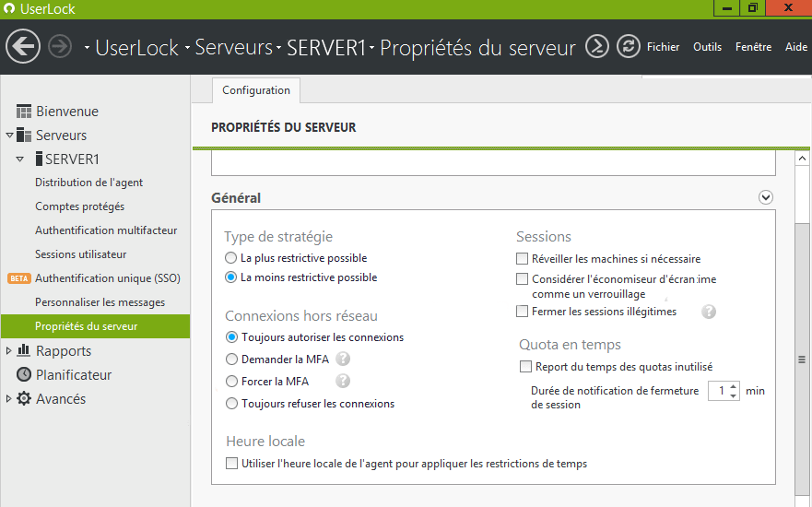This screenshot has width=812, height=507.
Task: Enable Réveiller les machines si nécessaire
Action: 523,259
